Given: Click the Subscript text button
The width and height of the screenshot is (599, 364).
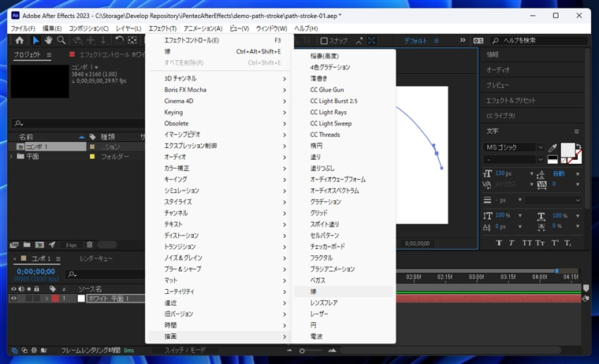Looking at the screenshot, I should coord(567,243).
